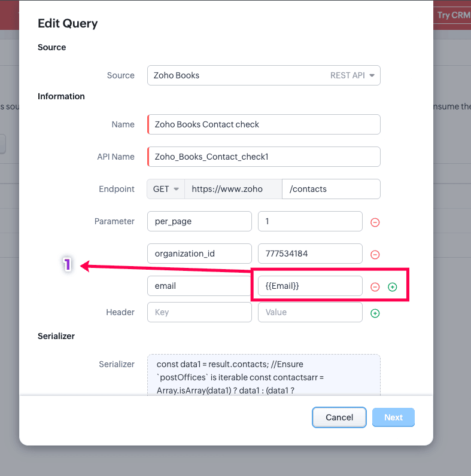Focus the API Name input field

[263, 157]
